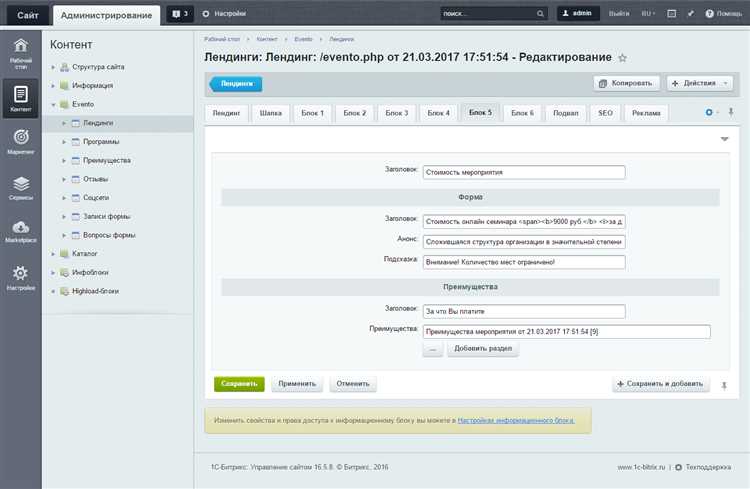Click the Применить button
This screenshot has height=489, width=750.
pos(297,384)
